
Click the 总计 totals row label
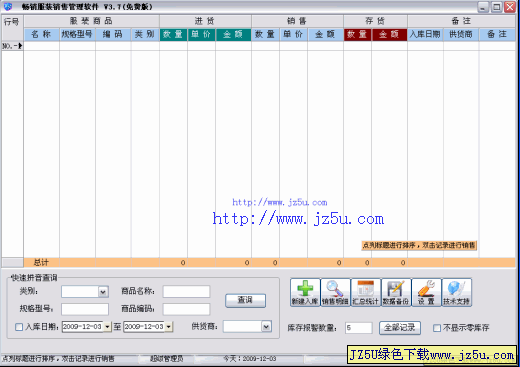[41, 263]
